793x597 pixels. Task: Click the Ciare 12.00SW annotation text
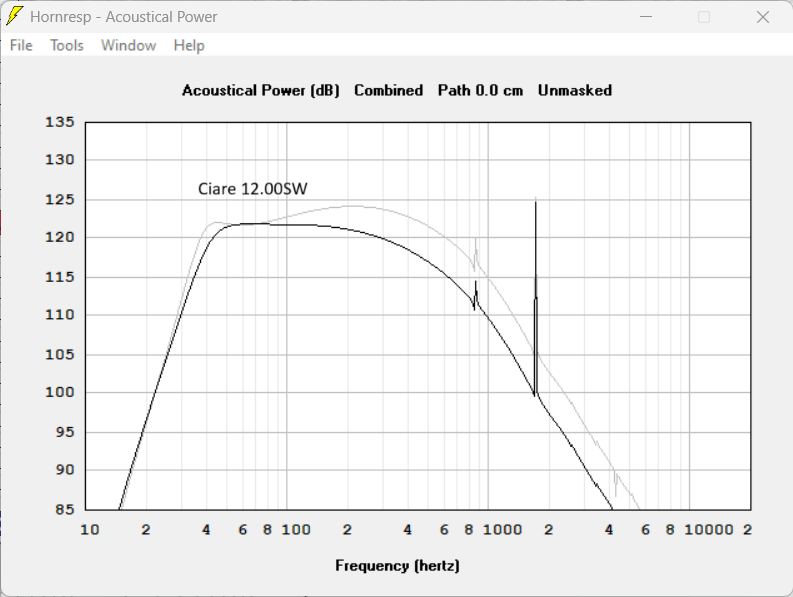coord(252,189)
